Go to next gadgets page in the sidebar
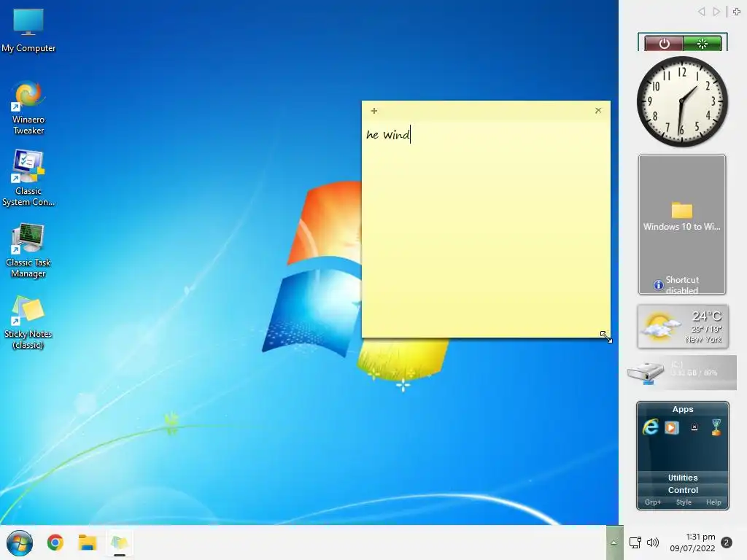This screenshot has width=747, height=560. coord(716,12)
